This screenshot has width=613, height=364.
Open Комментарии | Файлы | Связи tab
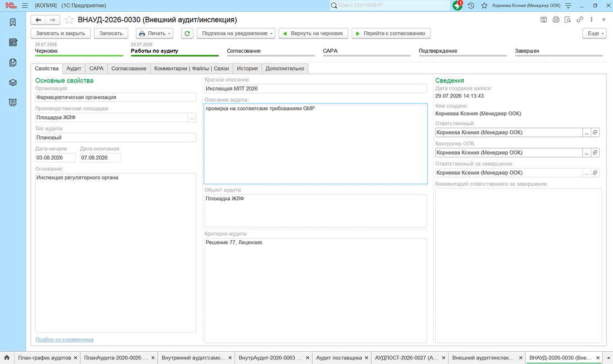[192, 69]
